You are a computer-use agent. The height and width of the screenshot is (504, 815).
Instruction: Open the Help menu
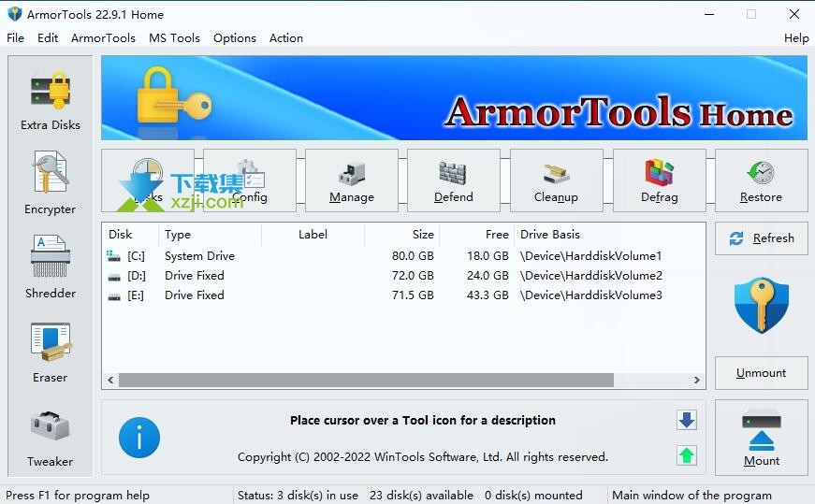(795, 38)
